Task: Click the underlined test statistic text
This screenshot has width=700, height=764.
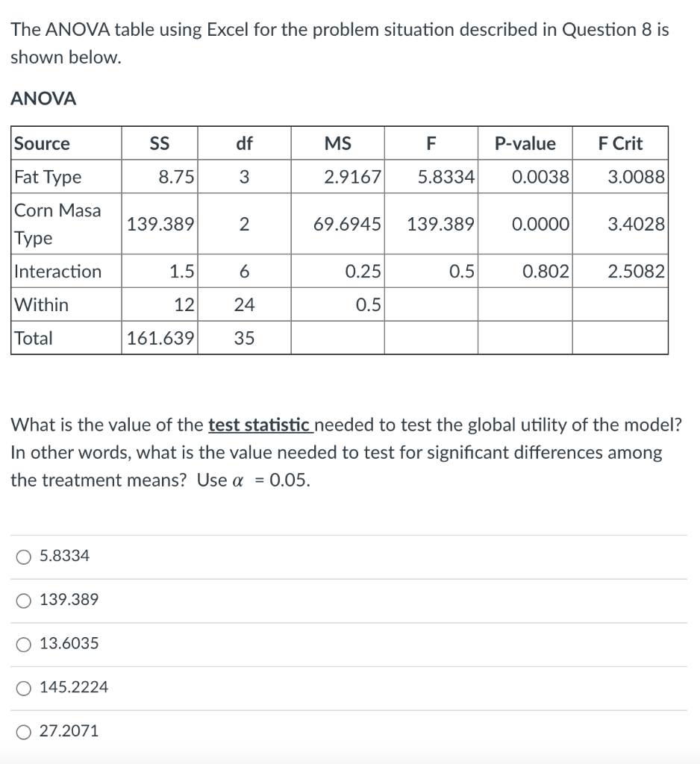Action: pos(262,425)
